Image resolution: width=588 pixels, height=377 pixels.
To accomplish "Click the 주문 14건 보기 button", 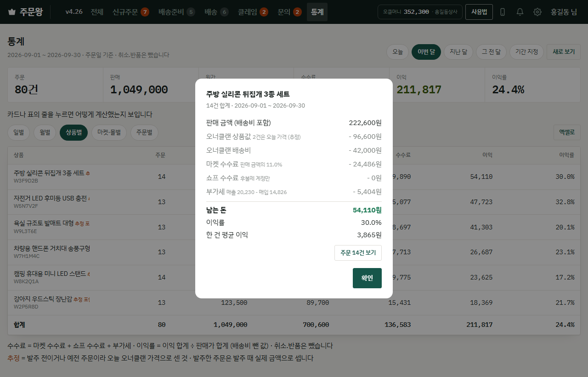I will [358, 253].
